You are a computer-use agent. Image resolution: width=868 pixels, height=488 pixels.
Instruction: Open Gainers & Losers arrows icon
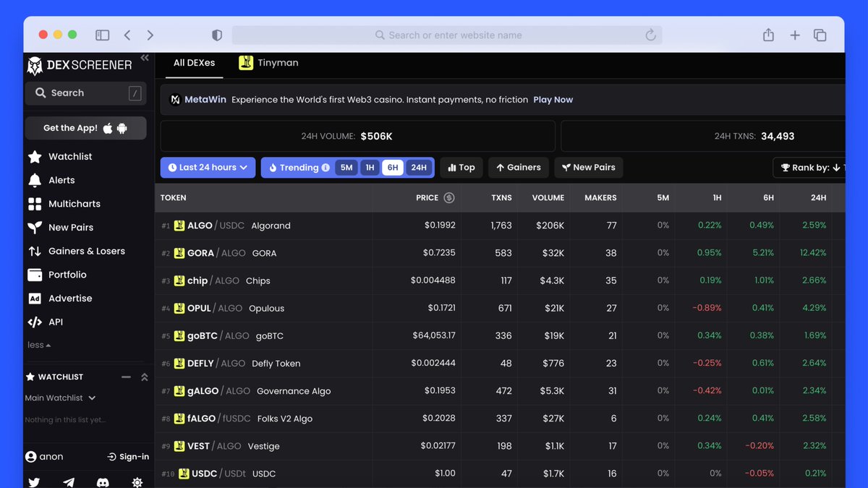[x=35, y=251]
